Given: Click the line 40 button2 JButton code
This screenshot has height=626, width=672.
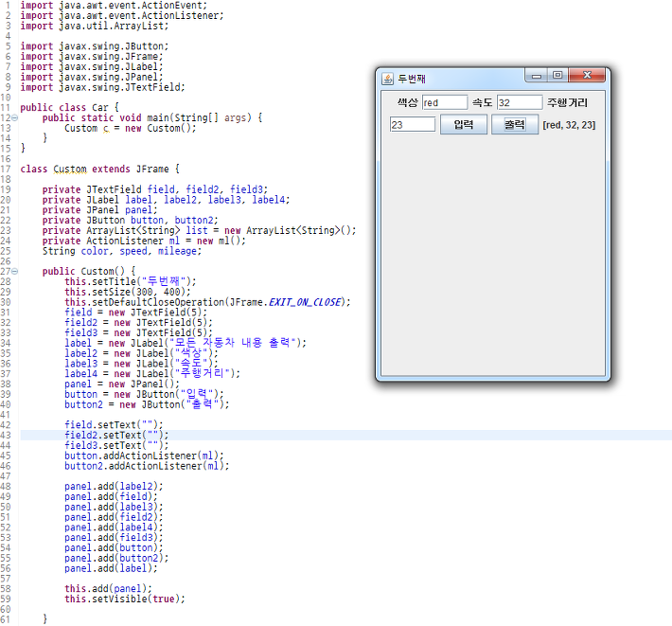Looking at the screenshot, I should tap(147, 404).
